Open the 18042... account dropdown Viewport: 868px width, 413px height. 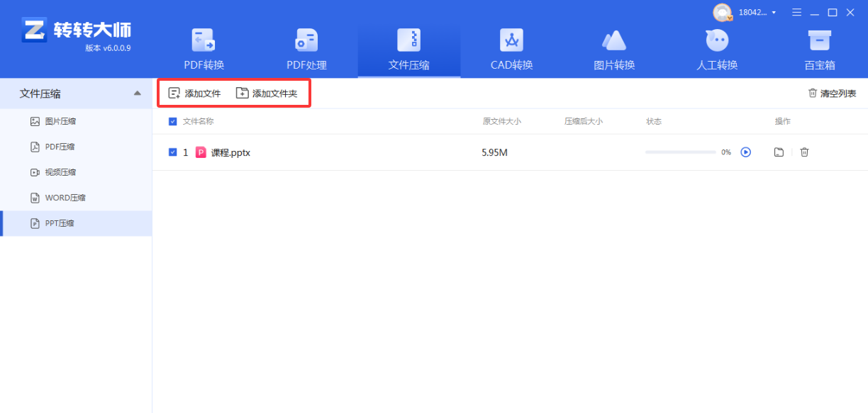(757, 12)
